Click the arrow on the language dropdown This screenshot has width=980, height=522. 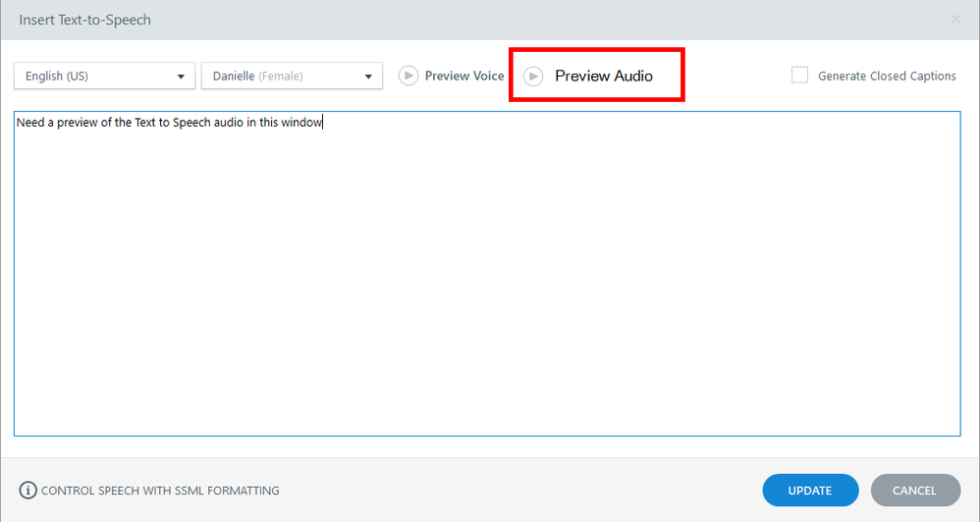click(x=181, y=77)
